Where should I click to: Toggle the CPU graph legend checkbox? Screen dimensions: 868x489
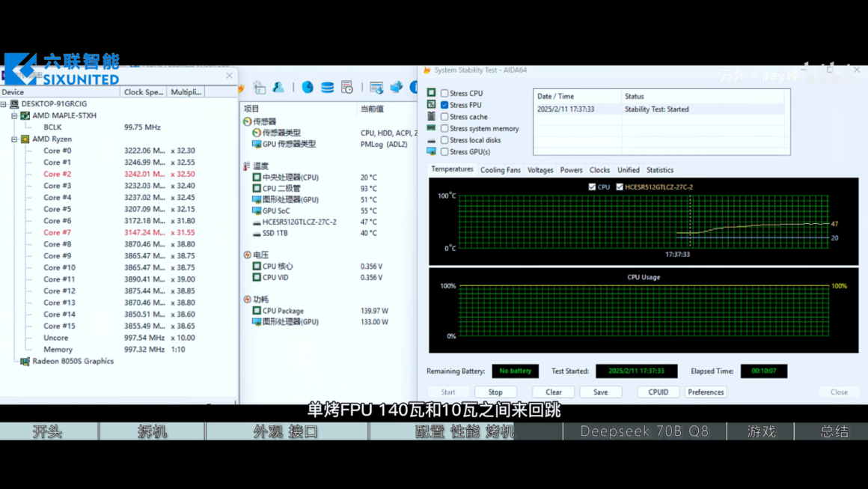click(x=593, y=187)
